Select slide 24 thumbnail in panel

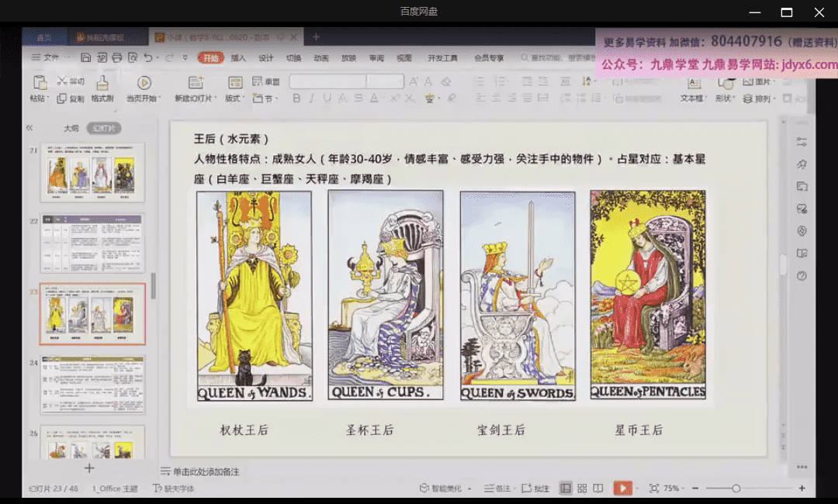point(92,385)
